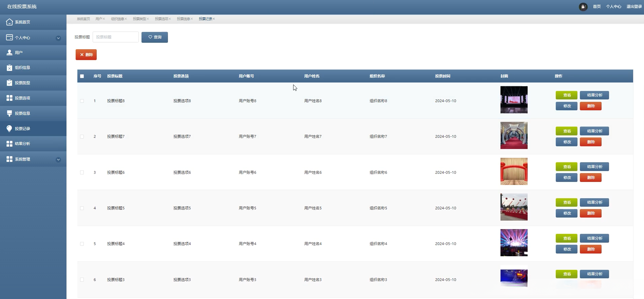Expand the 个人中心 menu chevron

[x=58, y=38]
